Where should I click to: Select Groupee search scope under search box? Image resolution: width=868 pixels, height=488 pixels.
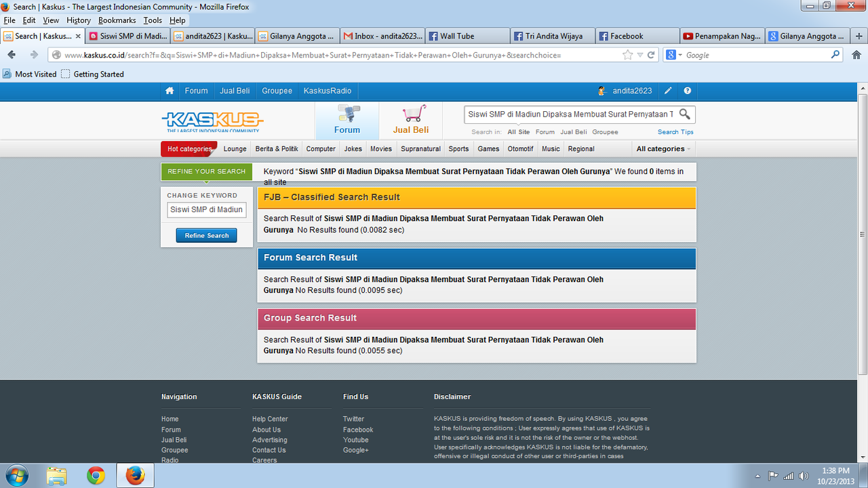605,132
